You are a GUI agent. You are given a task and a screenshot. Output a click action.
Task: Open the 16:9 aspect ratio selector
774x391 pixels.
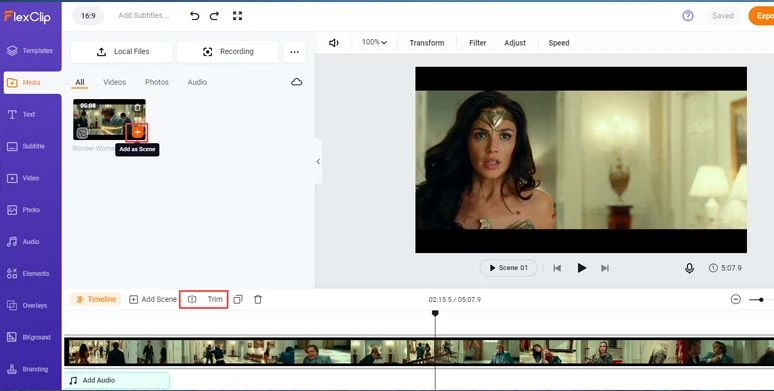tap(88, 16)
